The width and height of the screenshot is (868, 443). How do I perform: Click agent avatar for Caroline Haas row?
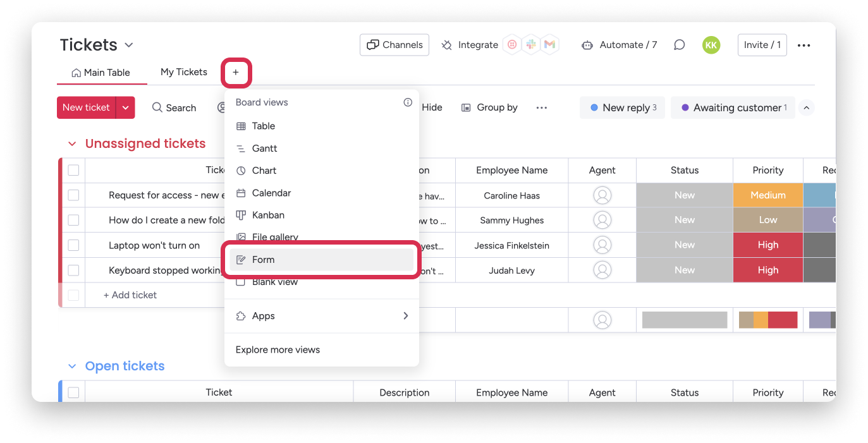[602, 195]
